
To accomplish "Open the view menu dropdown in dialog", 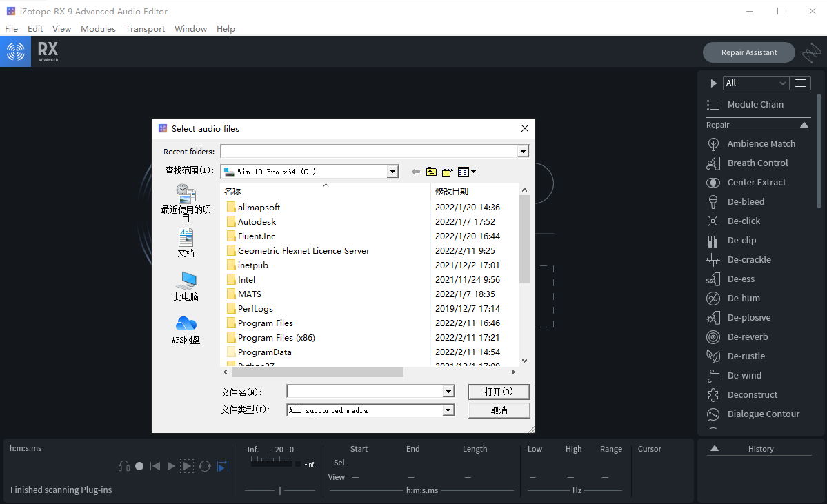I will [467, 172].
